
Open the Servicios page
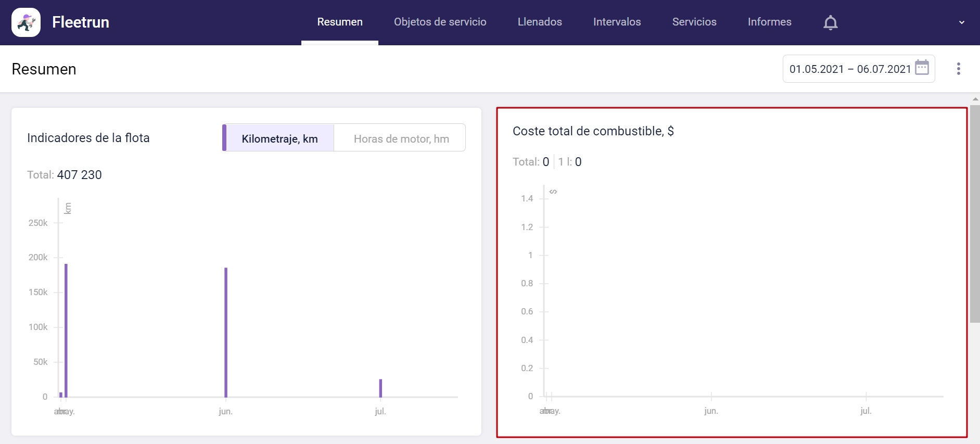point(694,22)
